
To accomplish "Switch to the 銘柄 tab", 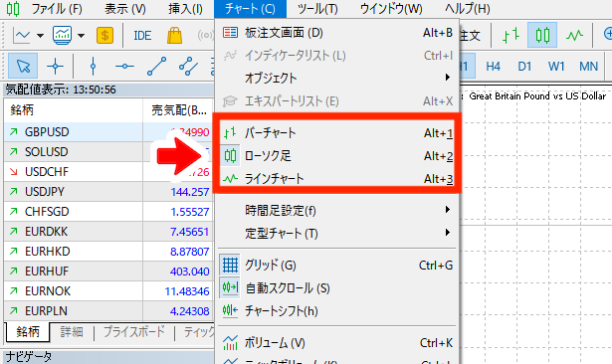I will tap(28, 331).
